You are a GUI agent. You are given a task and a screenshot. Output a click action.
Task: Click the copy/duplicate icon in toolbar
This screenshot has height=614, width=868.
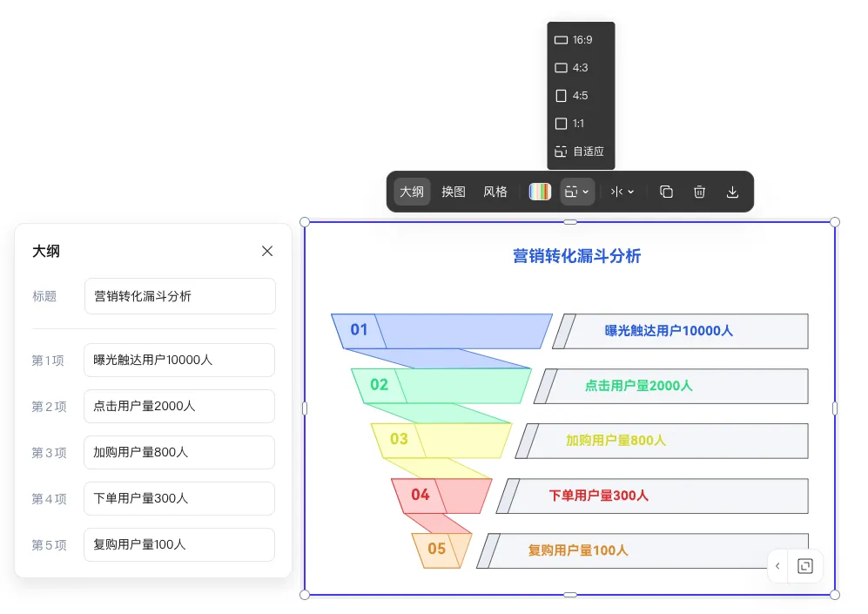click(x=666, y=192)
